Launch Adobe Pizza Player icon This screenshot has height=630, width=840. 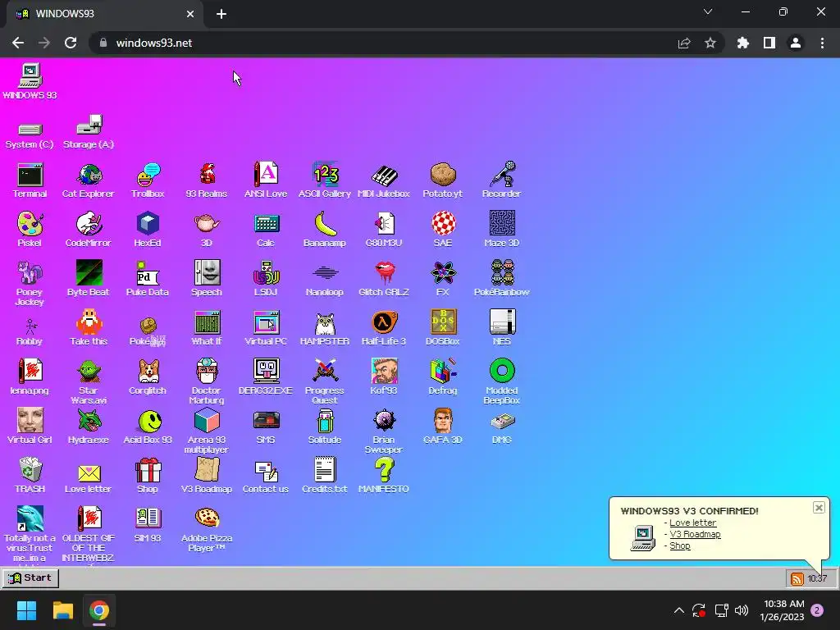[207, 530]
